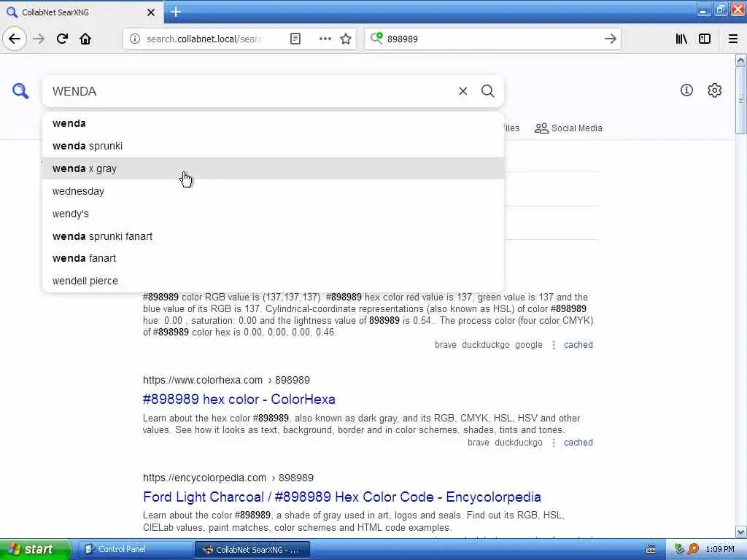Focus the browser search box containing 898989

pos(491,39)
